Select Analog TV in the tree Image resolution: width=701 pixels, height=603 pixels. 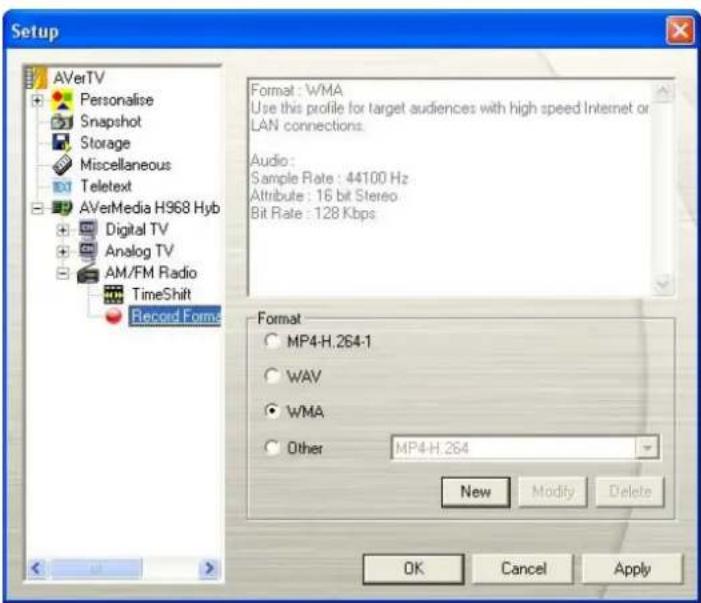[139, 251]
